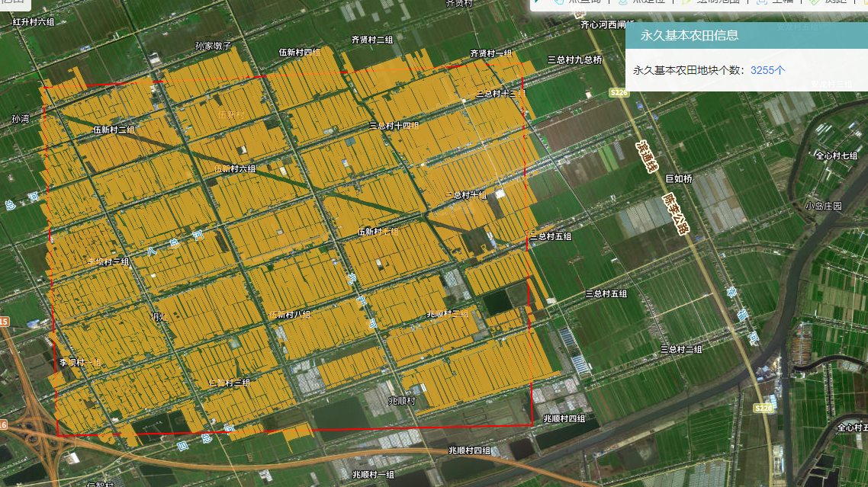868x487 pixels.
Task: Click the S226 shield near 三总村九总桥
Action: [x=619, y=93]
